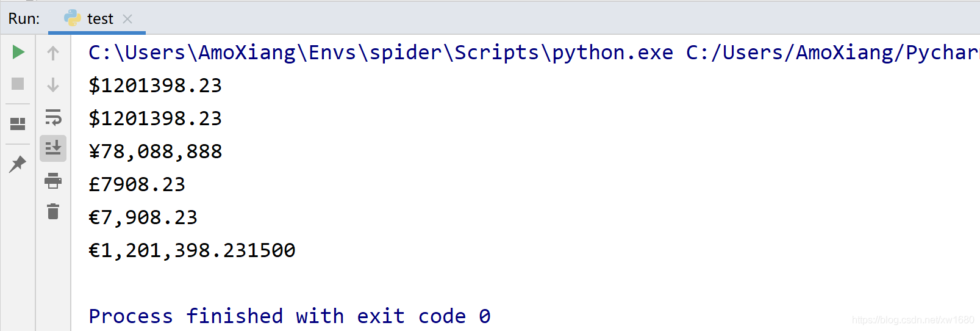Click the €7,908.23 output line
Viewport: 980px width, 331px height.
tap(143, 217)
